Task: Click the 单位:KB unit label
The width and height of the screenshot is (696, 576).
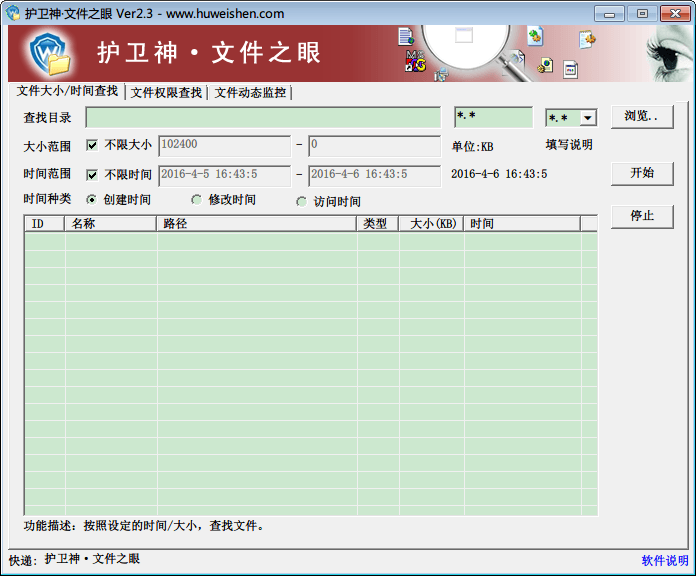Action: pos(472,146)
